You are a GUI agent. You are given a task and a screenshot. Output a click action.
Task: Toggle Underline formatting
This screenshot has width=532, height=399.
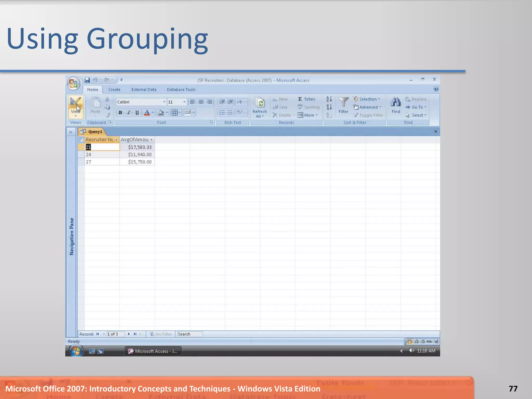click(x=137, y=112)
